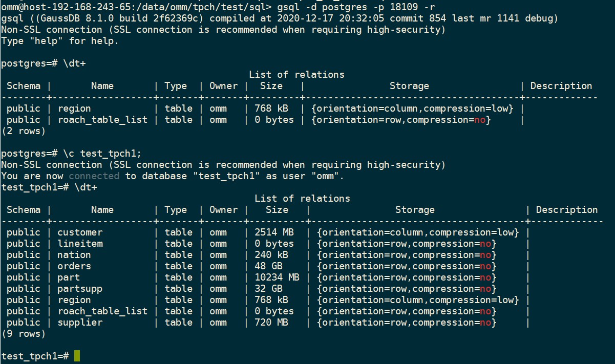The height and width of the screenshot is (364, 615).
Task: Click the 'supplier' table name
Action: click(x=80, y=323)
